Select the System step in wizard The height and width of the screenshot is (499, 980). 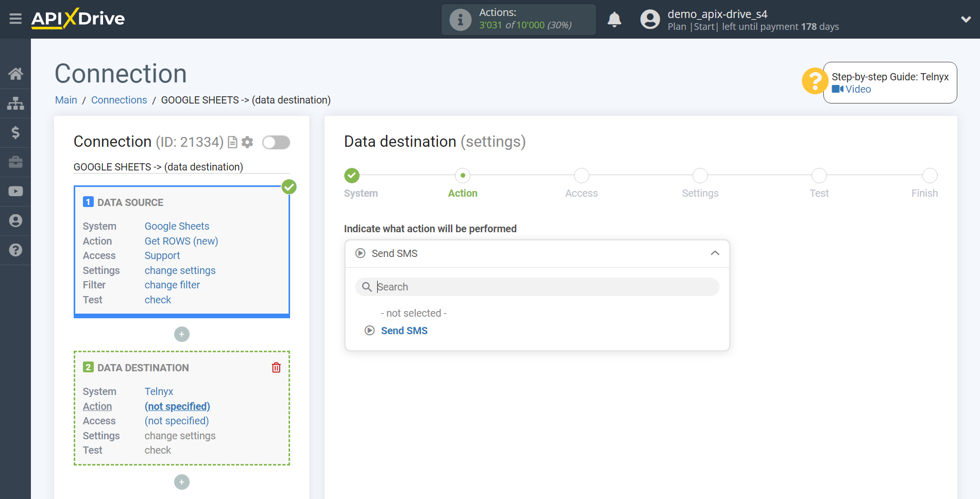point(352,176)
